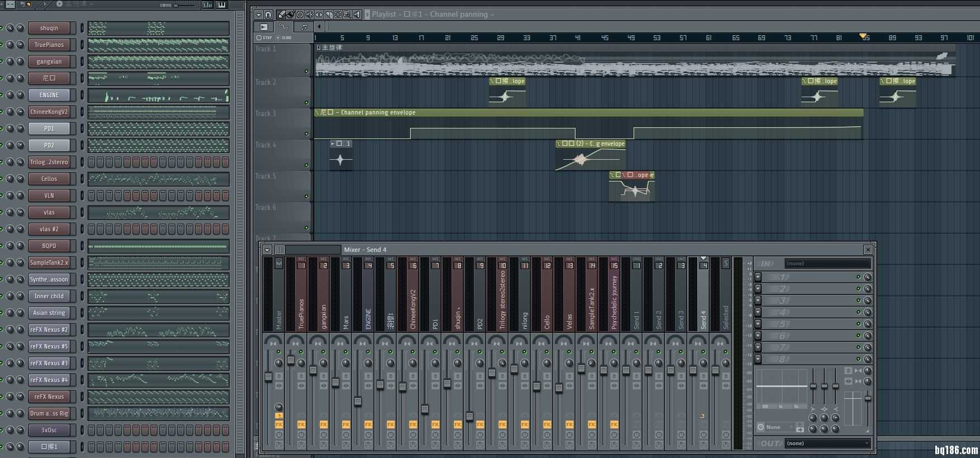The width and height of the screenshot is (980, 458).
Task: Open the graph editor bars icon
Action: coord(207,5)
